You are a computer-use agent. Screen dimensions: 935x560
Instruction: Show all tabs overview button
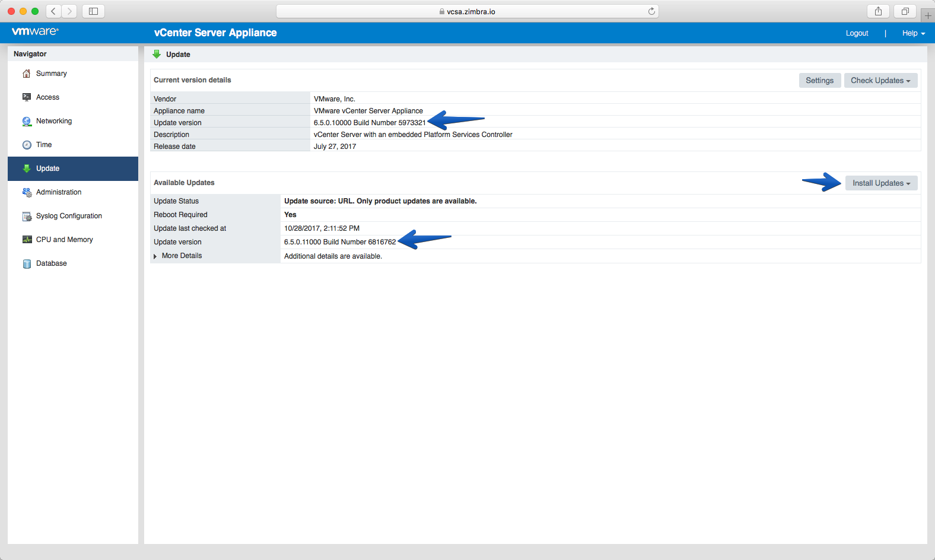point(905,11)
